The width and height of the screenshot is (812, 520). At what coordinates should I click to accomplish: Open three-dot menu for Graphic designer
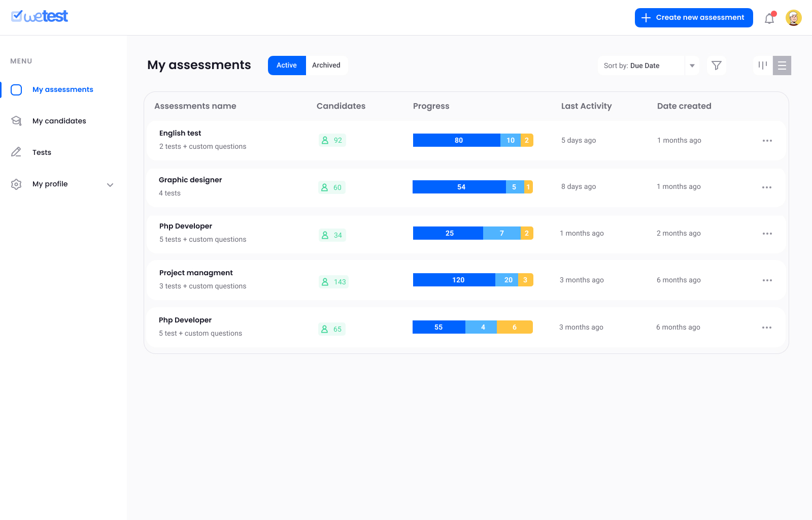coord(766,187)
